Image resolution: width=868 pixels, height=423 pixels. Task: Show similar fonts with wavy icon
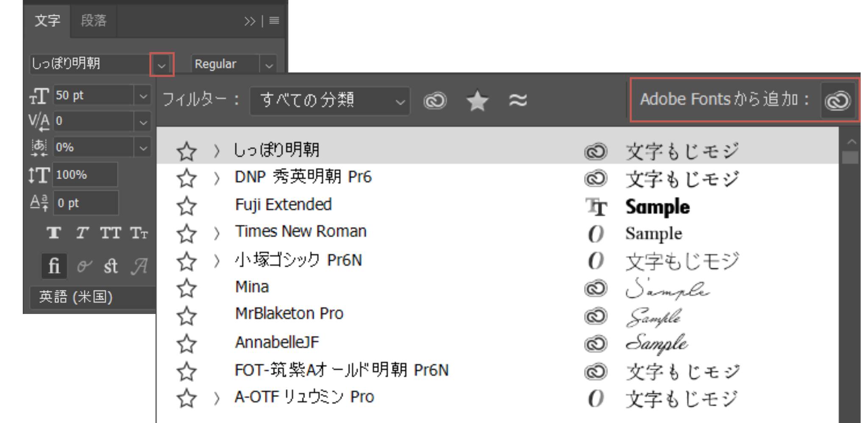coord(517,101)
